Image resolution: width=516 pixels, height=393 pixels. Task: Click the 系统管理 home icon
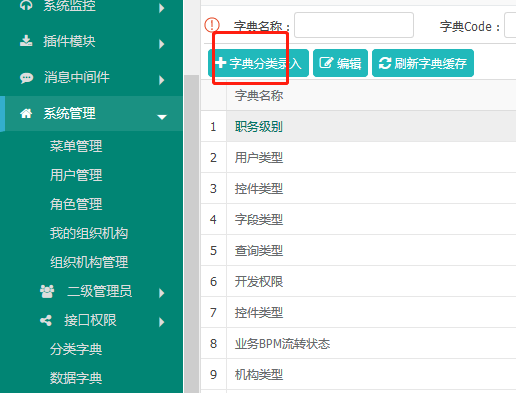[x=26, y=113]
